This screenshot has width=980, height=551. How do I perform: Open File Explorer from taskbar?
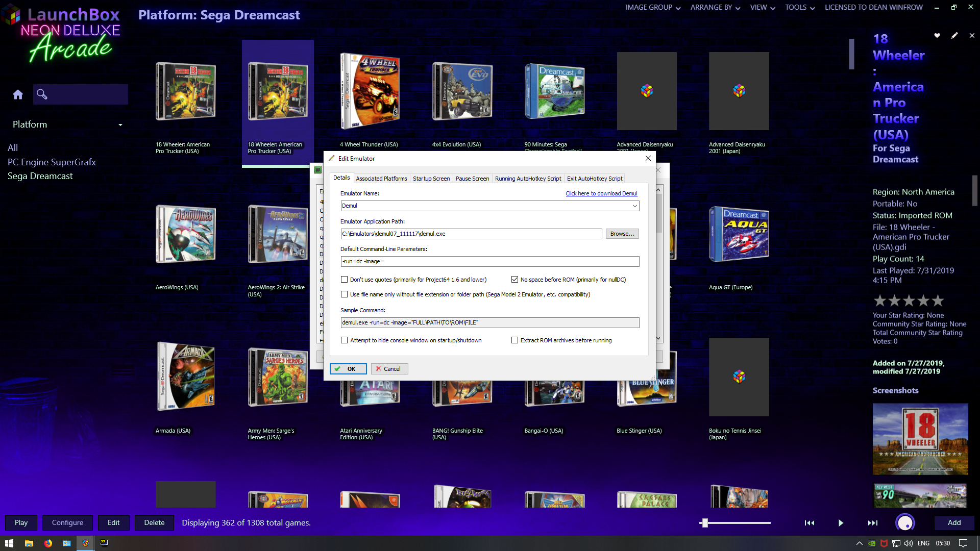tap(29, 543)
